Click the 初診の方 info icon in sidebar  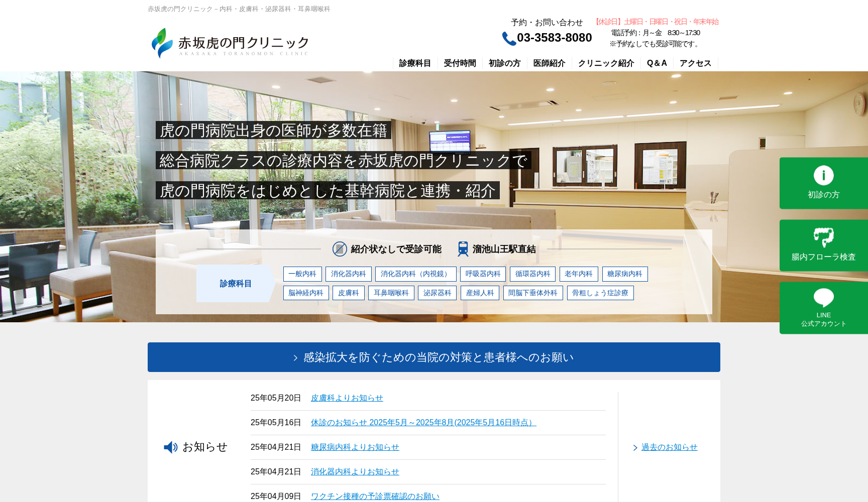pyautogui.click(x=823, y=176)
